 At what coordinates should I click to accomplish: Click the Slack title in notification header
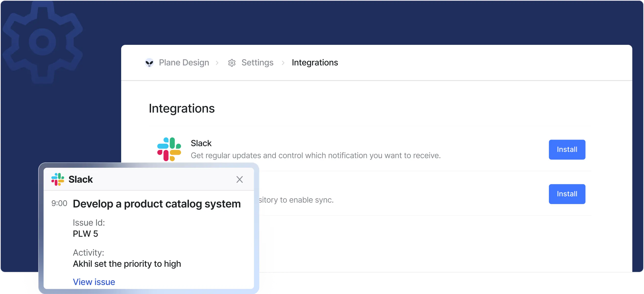(81, 179)
